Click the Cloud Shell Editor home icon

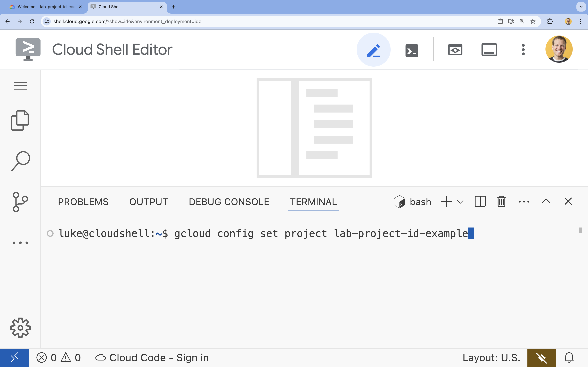point(28,49)
